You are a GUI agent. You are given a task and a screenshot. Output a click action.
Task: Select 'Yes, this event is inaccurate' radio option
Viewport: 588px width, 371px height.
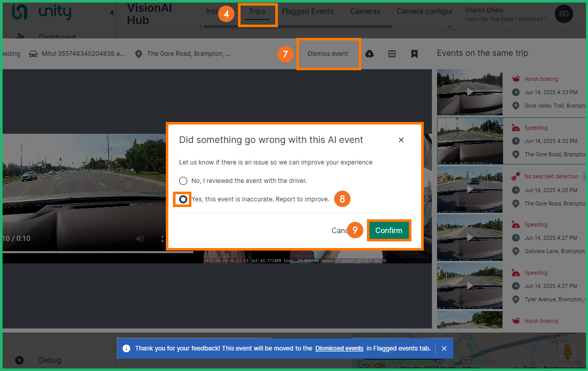(183, 199)
